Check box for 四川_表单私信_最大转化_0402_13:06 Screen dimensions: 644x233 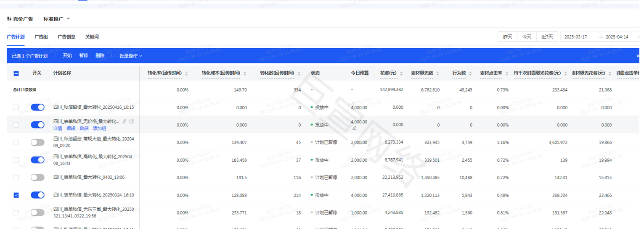16,178
